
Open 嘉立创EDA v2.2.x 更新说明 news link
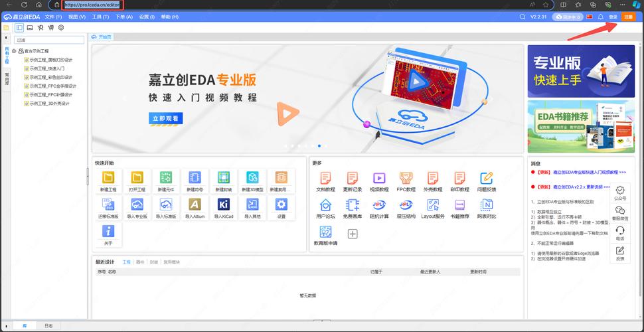tap(582, 187)
